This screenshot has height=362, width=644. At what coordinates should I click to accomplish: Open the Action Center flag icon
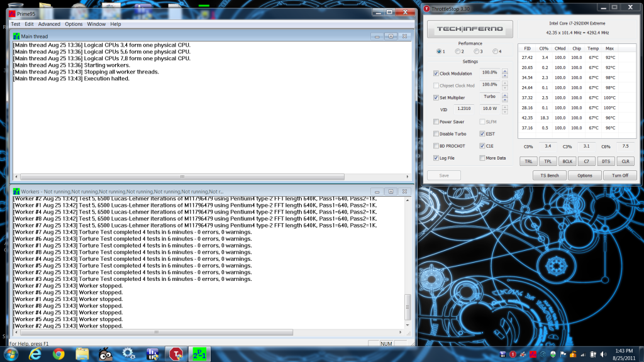pyautogui.click(x=563, y=354)
